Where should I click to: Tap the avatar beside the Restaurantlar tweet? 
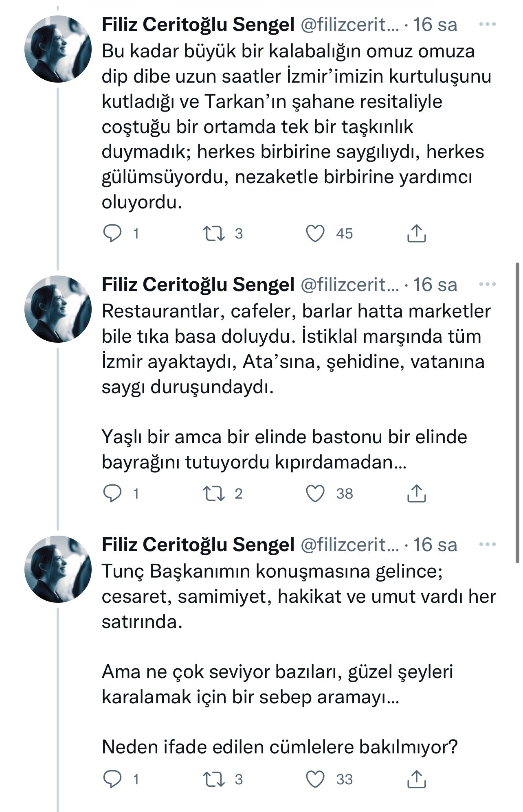pyautogui.click(x=58, y=309)
